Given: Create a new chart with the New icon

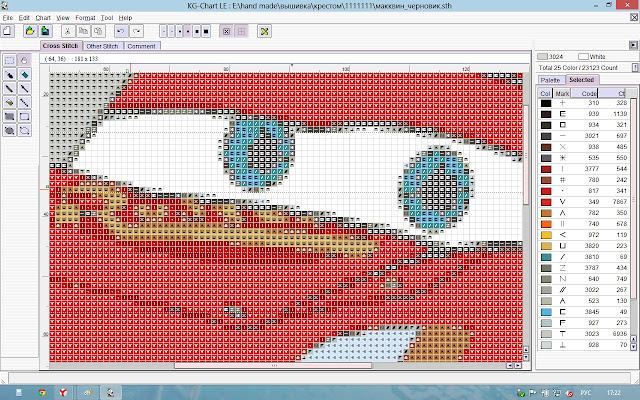Looking at the screenshot, I should point(7,31).
